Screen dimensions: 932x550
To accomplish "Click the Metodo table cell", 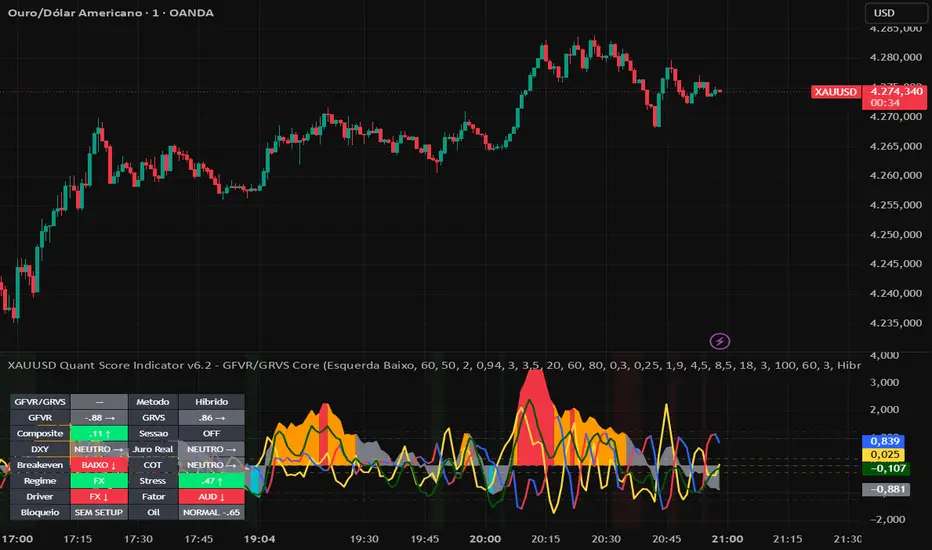I will (153, 402).
